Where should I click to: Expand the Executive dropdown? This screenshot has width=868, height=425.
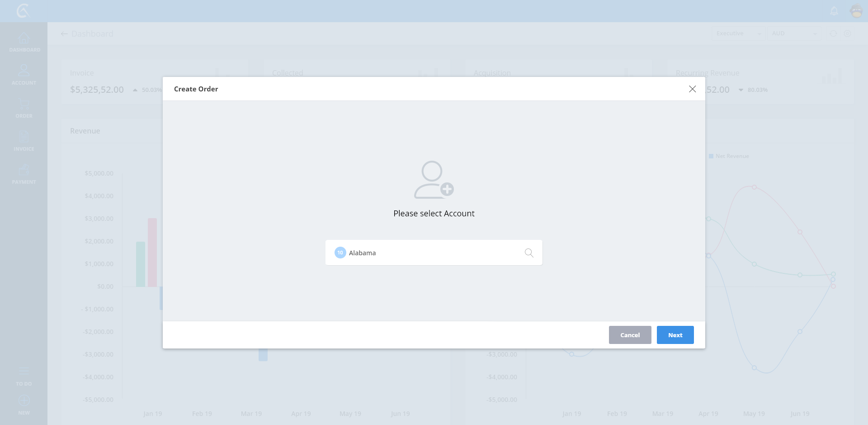click(738, 33)
